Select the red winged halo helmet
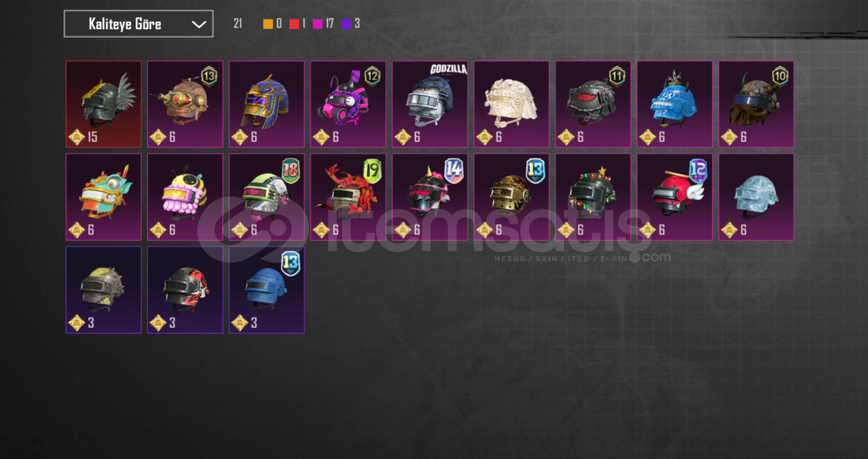This screenshot has width=868, height=459. 675,197
